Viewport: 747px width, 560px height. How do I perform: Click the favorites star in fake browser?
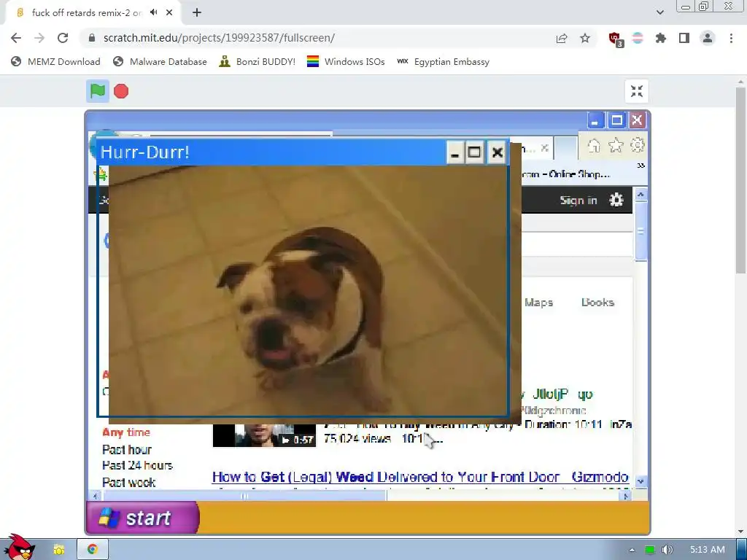click(616, 145)
